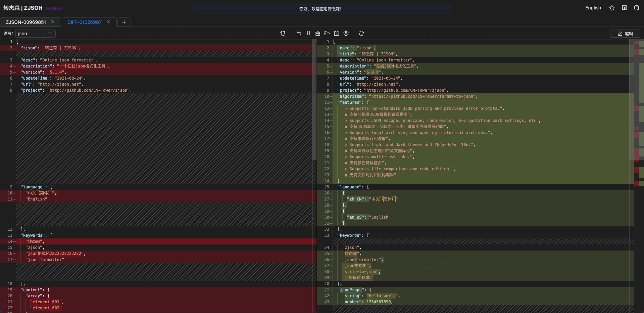The image size is (644, 313).
Task: Open github.com/CN-Tower/zjson link in left pane
Action: coord(89,90)
